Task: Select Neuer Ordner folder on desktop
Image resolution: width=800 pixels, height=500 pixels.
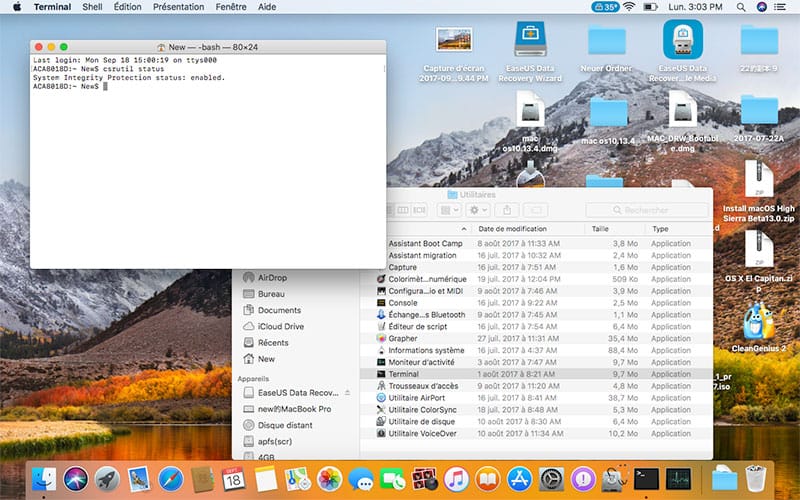Action: [x=606, y=48]
